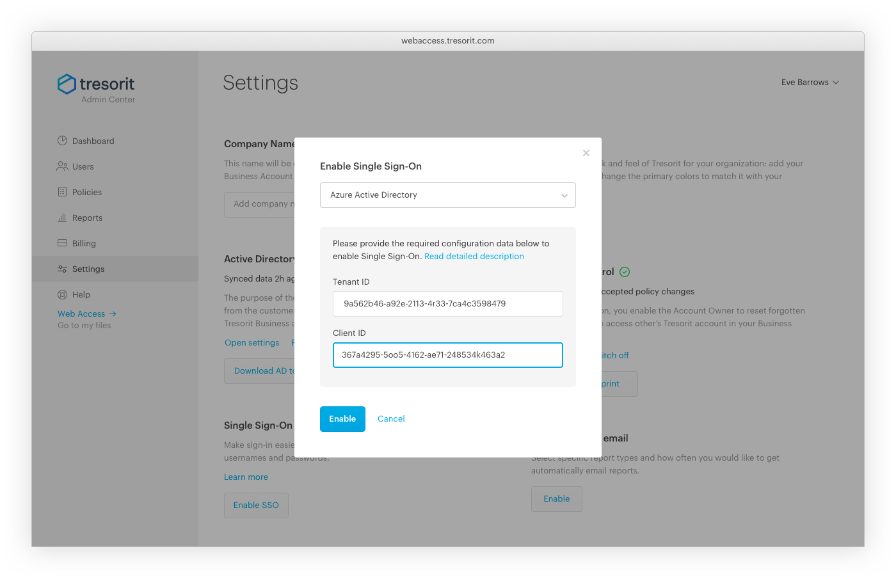Image resolution: width=896 pixels, height=588 pixels.
Task: Follow the Web Access link
Action: coord(81,314)
